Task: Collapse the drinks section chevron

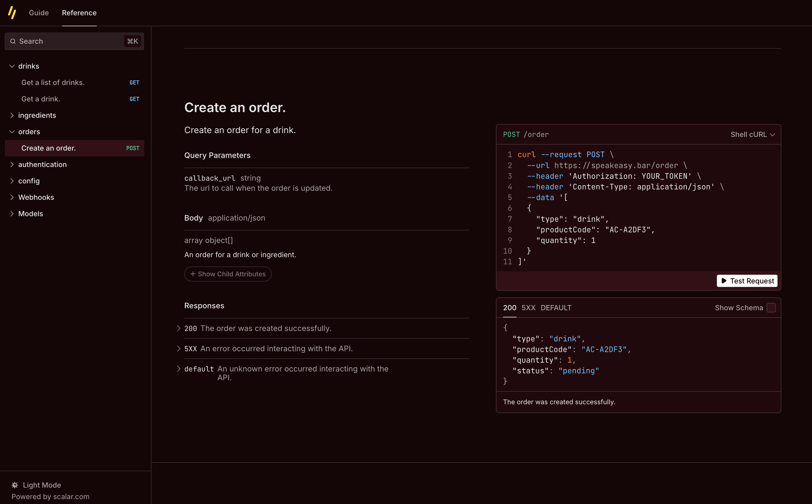Action: tap(12, 66)
